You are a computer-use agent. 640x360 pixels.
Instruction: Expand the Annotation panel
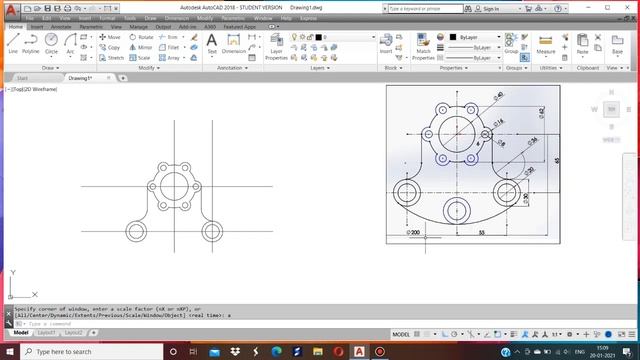point(232,68)
